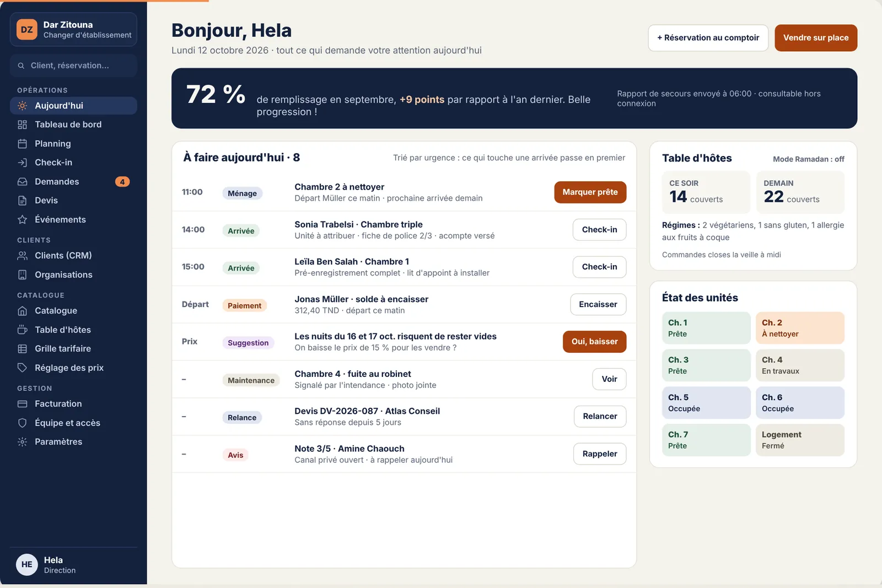882x588 pixels.
Task: Click the Table d'hôtes sidebar icon
Action: pos(22,330)
